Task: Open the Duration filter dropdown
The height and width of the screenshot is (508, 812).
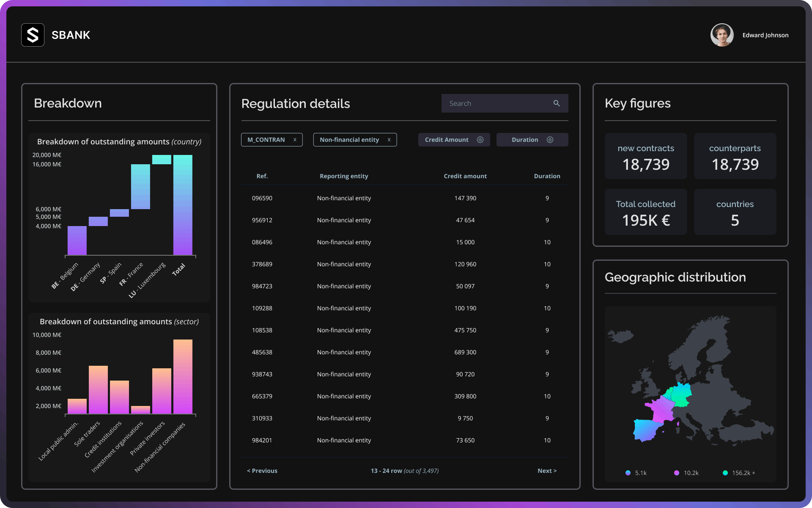Action: coord(525,140)
